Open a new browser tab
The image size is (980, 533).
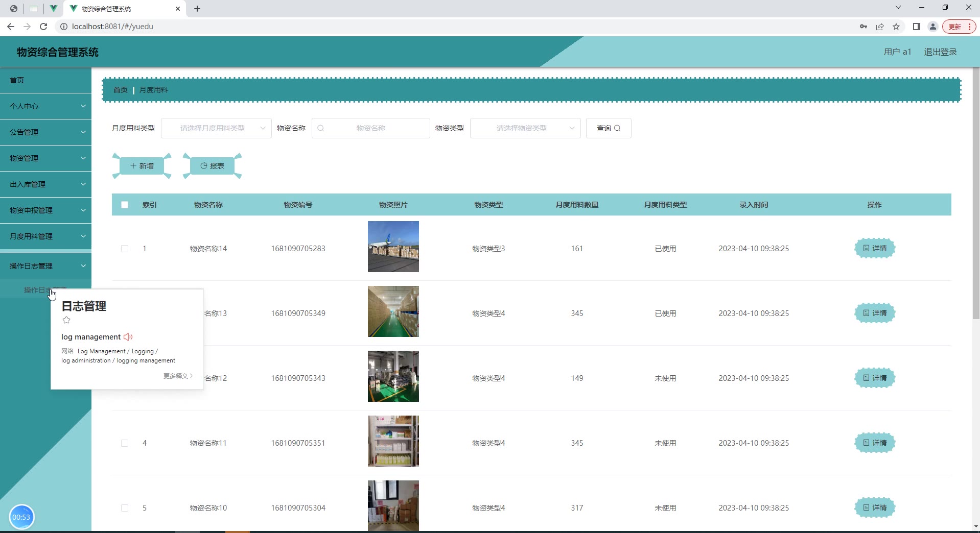(x=197, y=9)
